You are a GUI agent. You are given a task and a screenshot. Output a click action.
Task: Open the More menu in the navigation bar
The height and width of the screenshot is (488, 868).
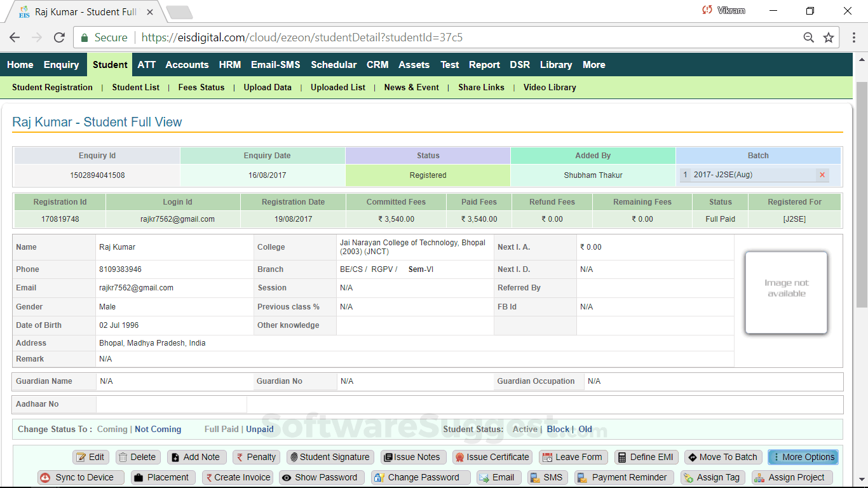[594, 65]
